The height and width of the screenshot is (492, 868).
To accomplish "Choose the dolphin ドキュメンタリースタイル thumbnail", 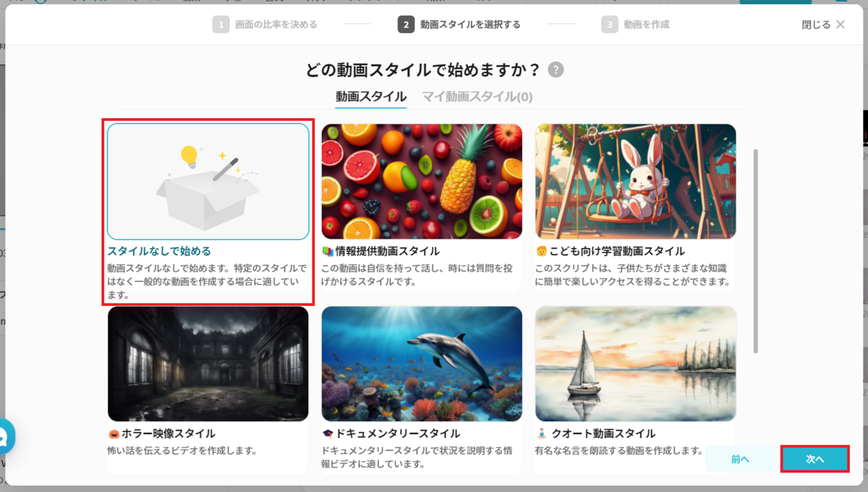I will point(422,364).
